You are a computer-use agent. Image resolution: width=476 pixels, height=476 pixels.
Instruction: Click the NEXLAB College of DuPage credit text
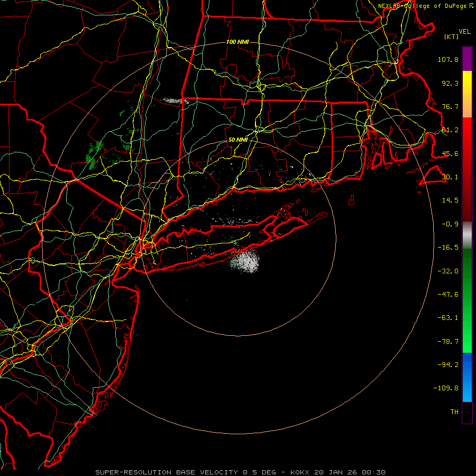coord(425,6)
